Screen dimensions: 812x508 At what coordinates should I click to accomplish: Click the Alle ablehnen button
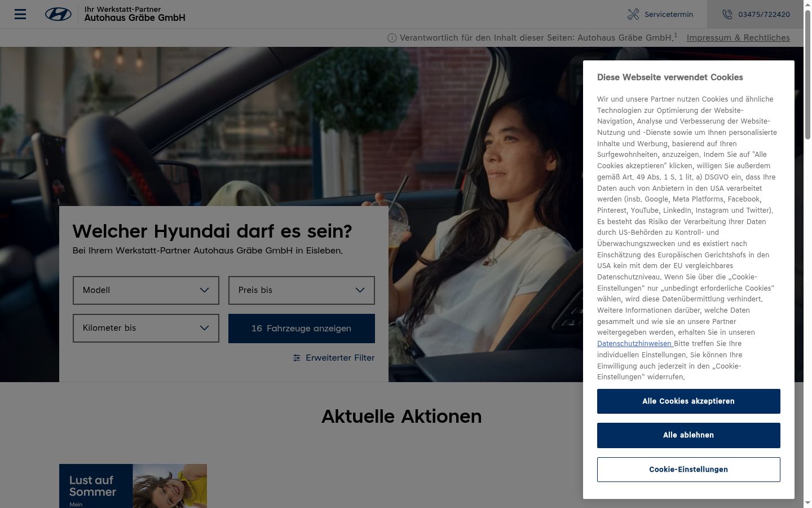click(x=689, y=435)
